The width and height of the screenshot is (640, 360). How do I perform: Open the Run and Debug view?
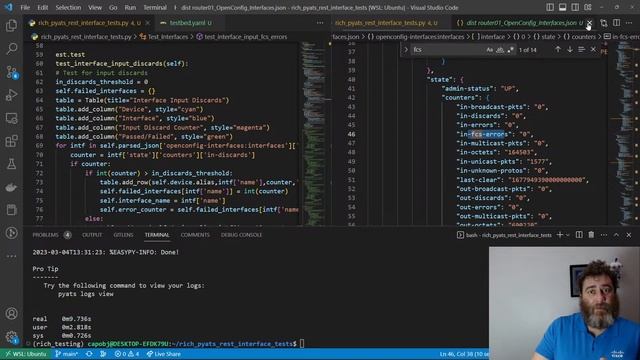(11, 95)
